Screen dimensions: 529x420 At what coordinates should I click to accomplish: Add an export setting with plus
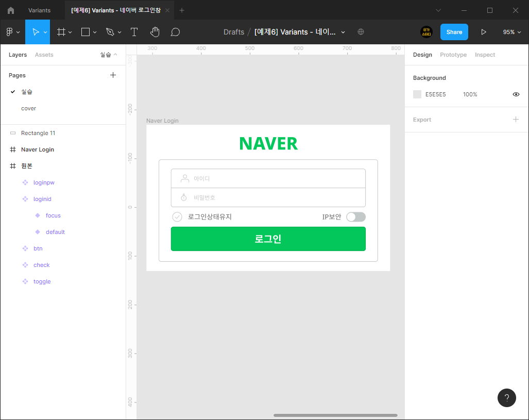pyautogui.click(x=516, y=119)
